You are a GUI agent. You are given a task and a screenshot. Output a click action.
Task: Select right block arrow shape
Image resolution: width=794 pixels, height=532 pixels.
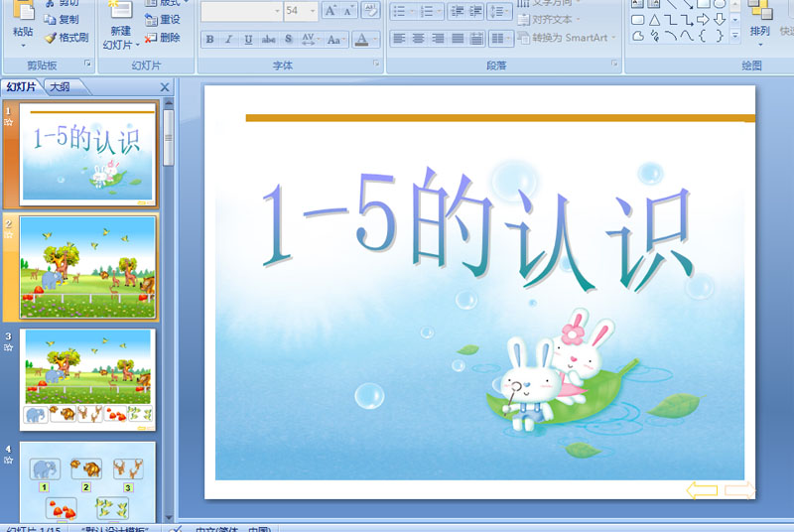tap(703, 20)
